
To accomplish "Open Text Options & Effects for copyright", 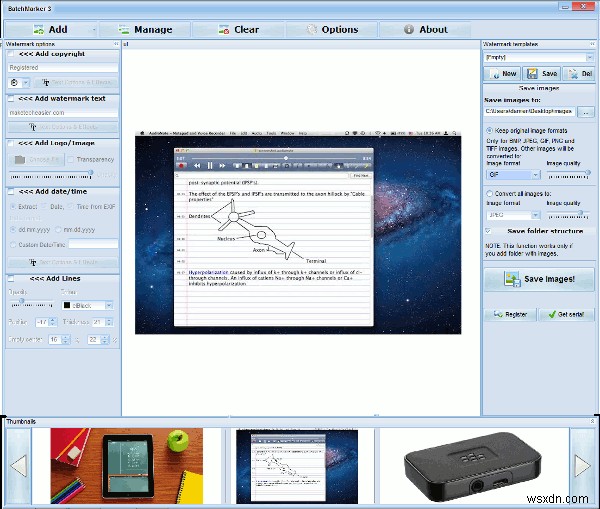I will 75,82.
